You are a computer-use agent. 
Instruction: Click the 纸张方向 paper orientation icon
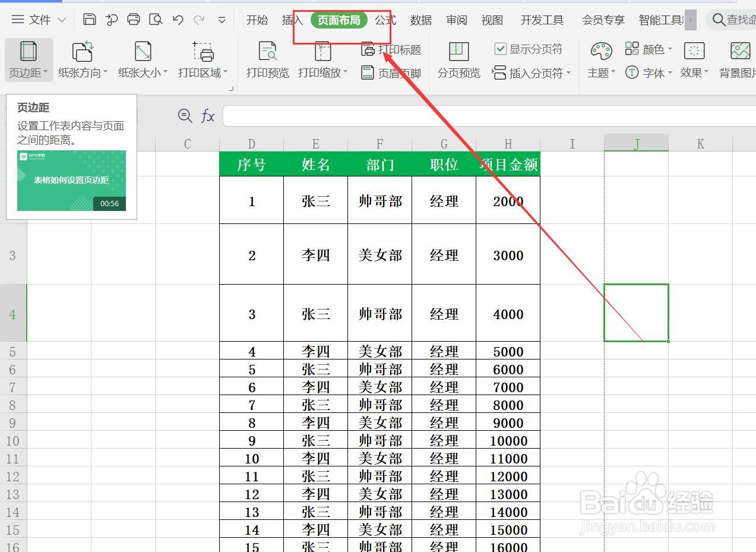pos(83,53)
